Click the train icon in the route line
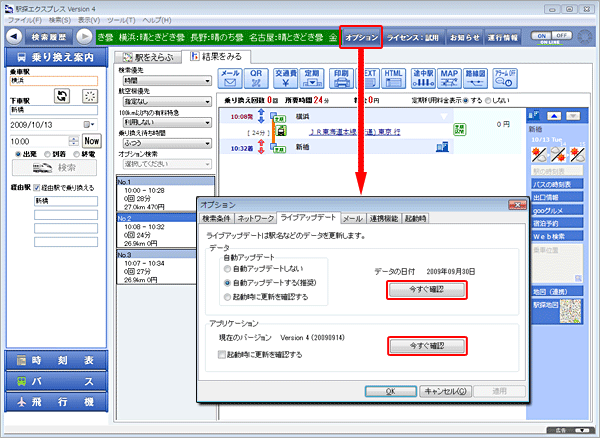 [281, 131]
